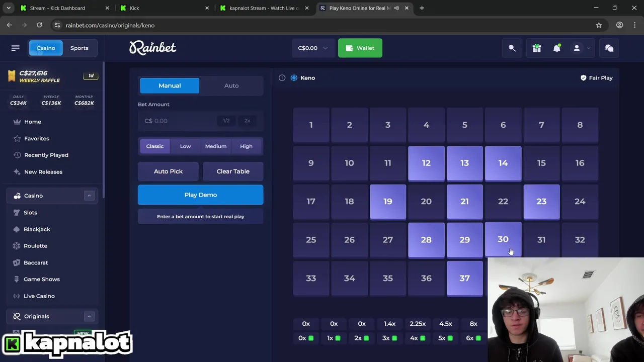Select High risk level
Image resolution: width=644 pixels, height=362 pixels.
tap(246, 146)
